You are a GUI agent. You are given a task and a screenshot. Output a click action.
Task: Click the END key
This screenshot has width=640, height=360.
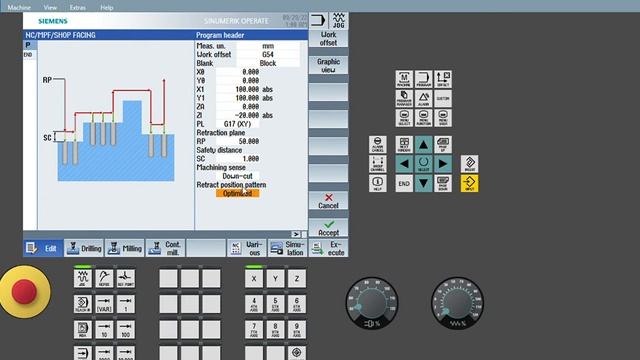[404, 183]
